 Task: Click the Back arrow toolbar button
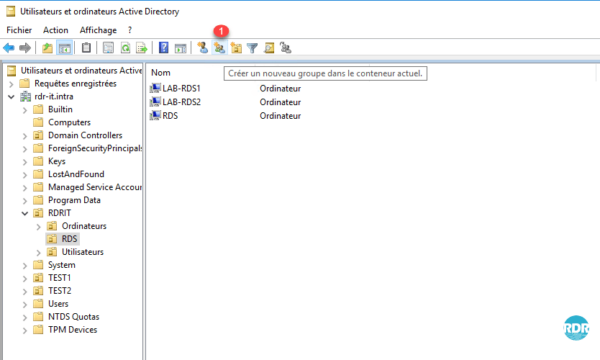point(8,48)
